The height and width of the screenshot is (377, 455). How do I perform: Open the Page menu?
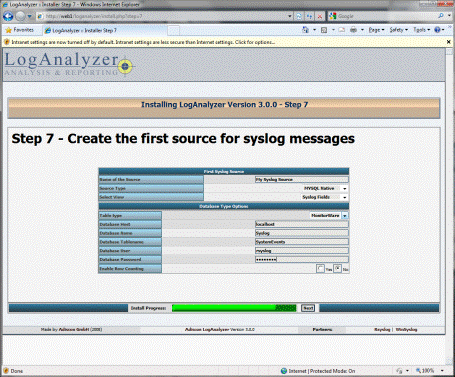(x=376, y=30)
